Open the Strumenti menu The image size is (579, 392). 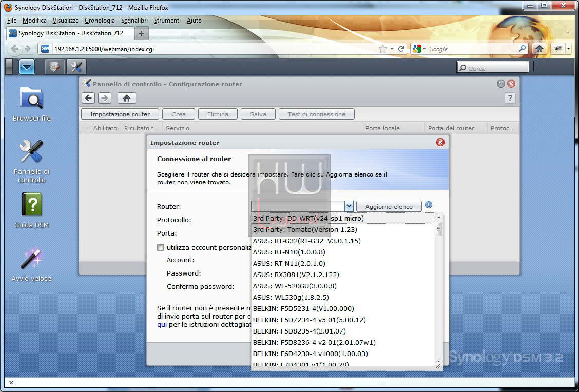click(167, 21)
